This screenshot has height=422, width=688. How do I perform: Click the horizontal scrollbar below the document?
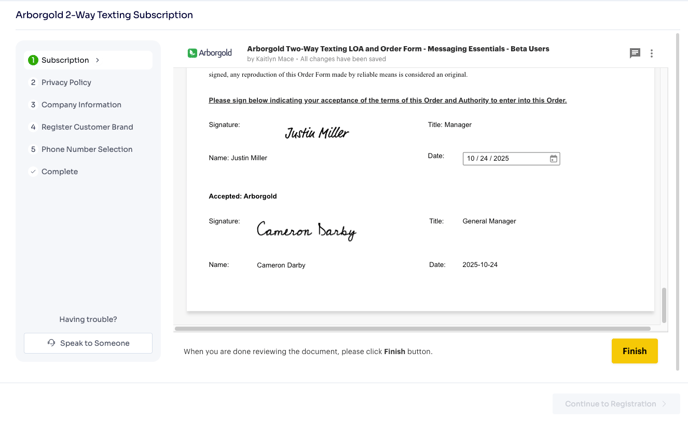[412, 328]
